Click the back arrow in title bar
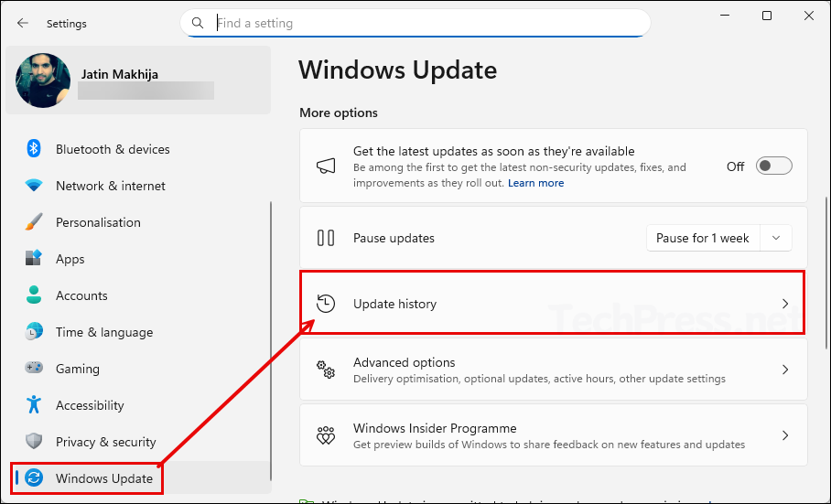 click(23, 23)
